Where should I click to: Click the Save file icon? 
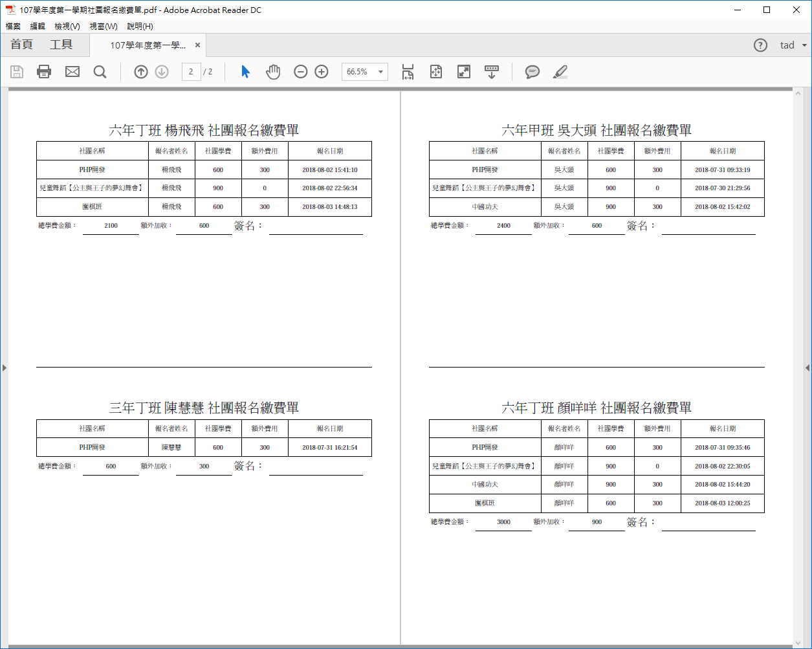(x=17, y=72)
